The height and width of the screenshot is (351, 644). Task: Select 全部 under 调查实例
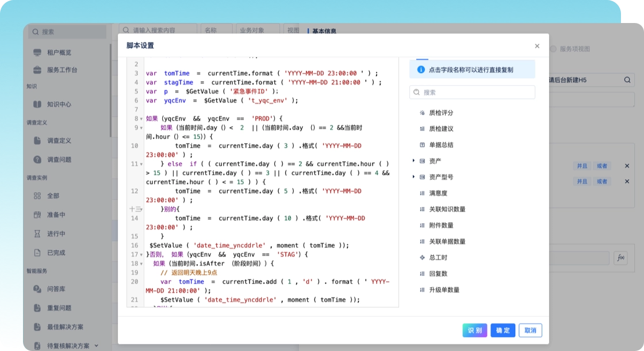53,196
